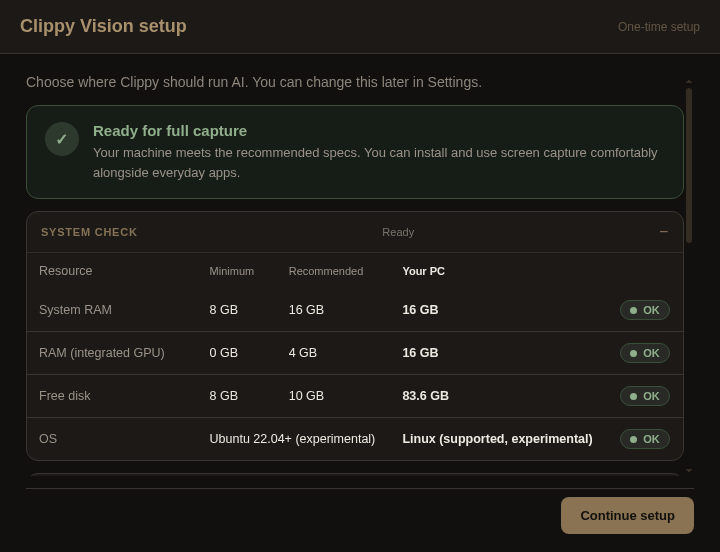This screenshot has width=720, height=552.
Task: Click the 'Free disk' row label
Action: 65,396
